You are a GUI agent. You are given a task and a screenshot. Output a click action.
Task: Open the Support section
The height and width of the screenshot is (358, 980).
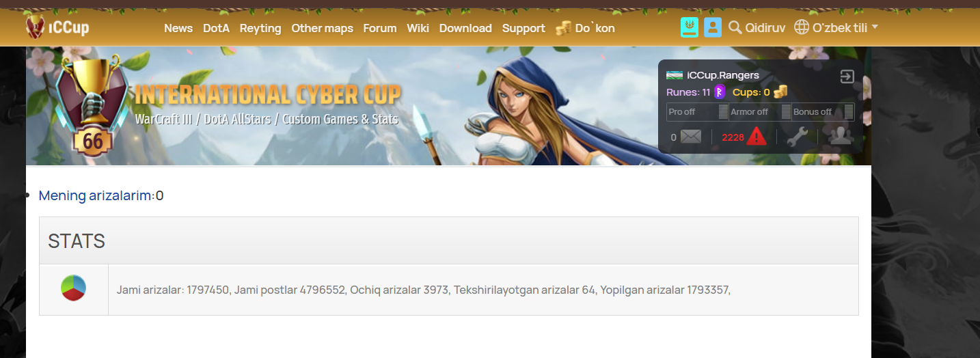523,28
